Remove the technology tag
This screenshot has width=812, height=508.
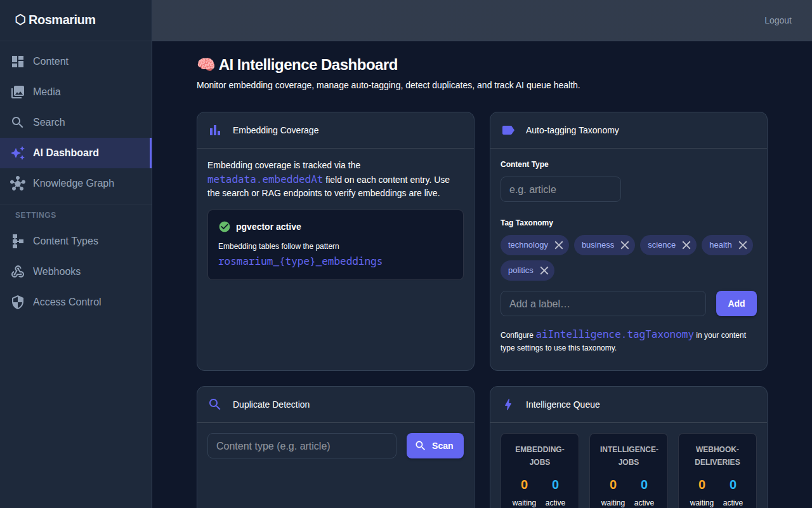coord(559,245)
